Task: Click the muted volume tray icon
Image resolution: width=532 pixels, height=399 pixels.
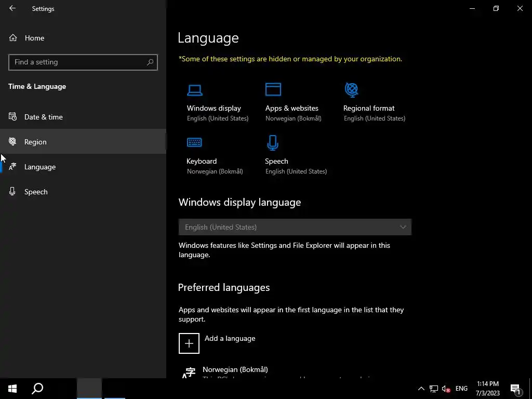Action: (446, 389)
